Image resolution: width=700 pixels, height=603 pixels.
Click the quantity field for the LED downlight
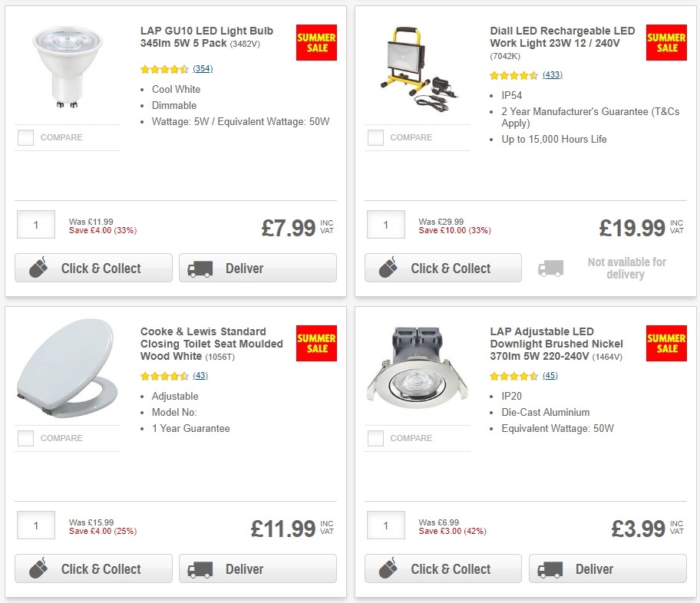point(385,525)
